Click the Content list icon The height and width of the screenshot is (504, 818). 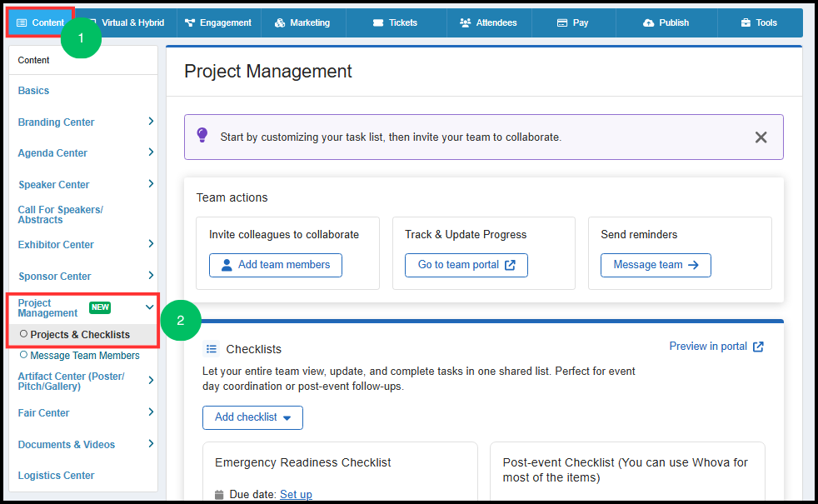click(x=22, y=22)
